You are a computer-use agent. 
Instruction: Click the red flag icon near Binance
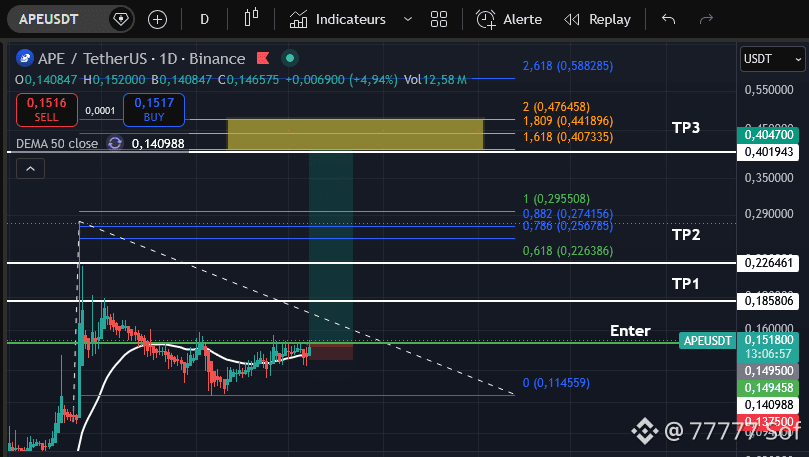tap(263, 58)
